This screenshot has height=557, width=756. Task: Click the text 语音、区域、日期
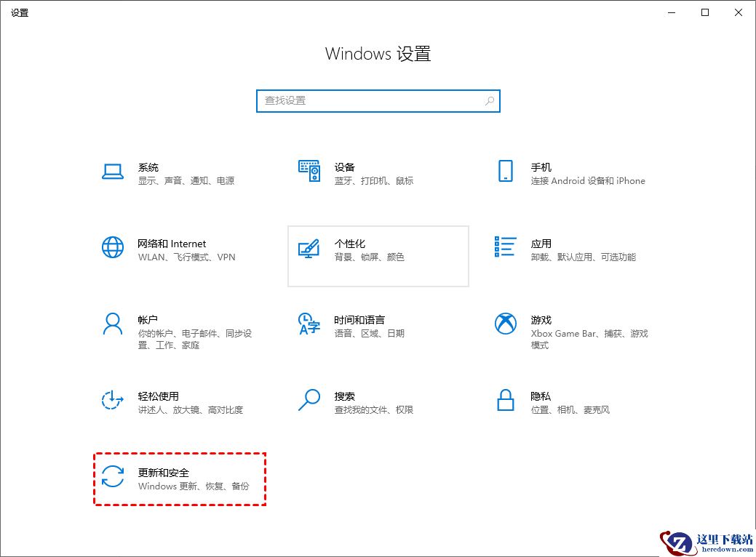point(370,334)
